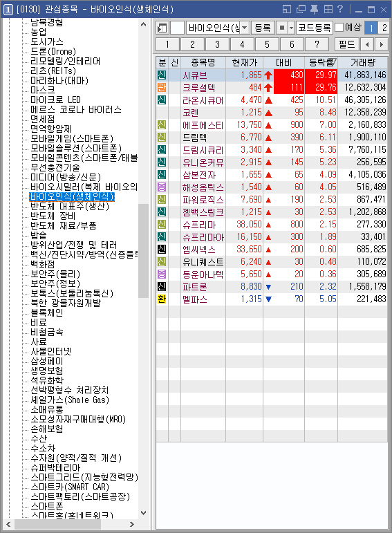Click the horizontal scrollbar left arrow
Screen dimensions: 392x533
click(8, 524)
